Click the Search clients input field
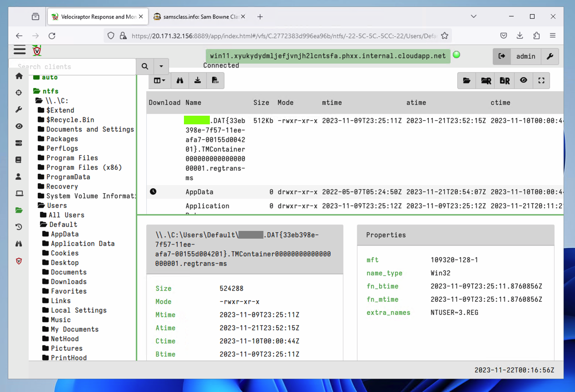 point(73,67)
